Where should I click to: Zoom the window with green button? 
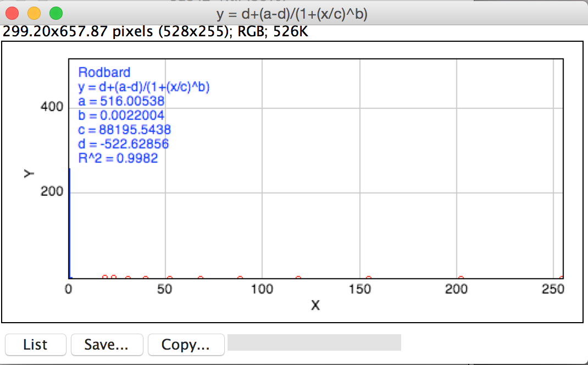[56, 13]
